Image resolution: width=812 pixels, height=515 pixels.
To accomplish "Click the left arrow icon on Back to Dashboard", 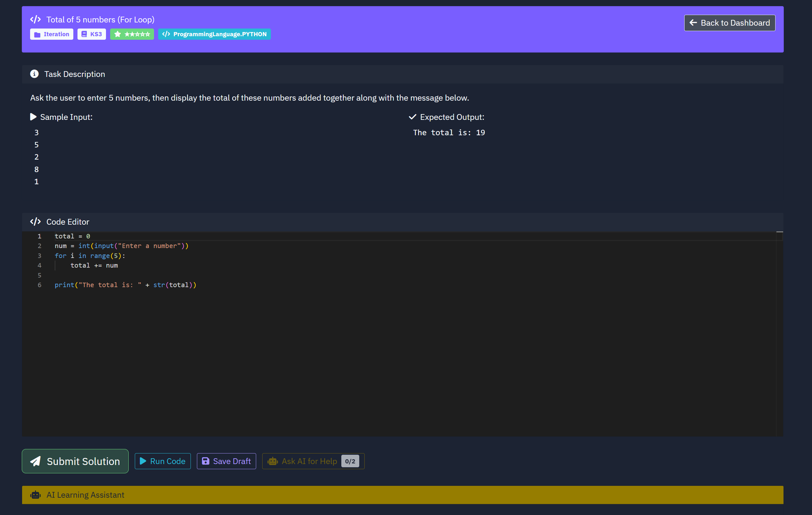I will point(693,23).
